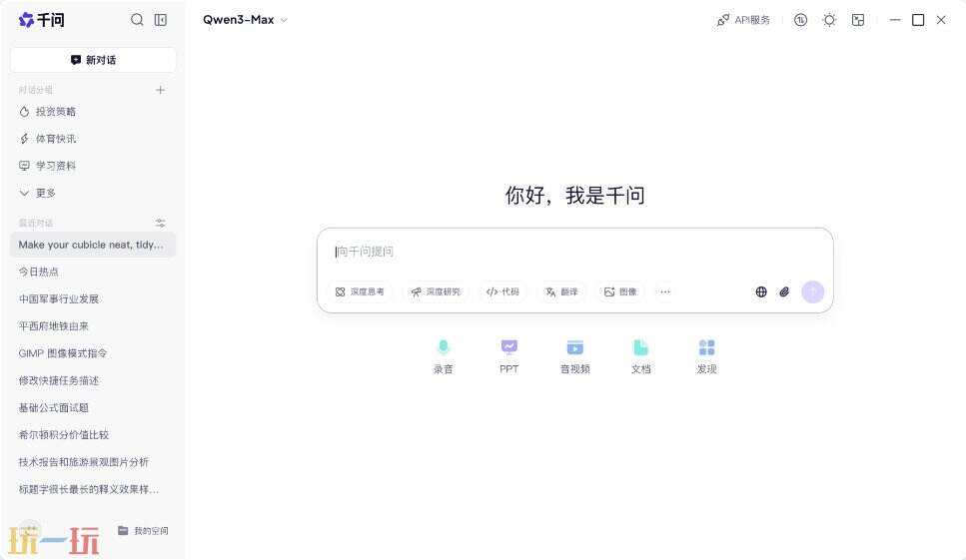Open conversation 'Make your cubicle neat, tidy...'
Viewport: 966px width, 560px height.
(93, 245)
